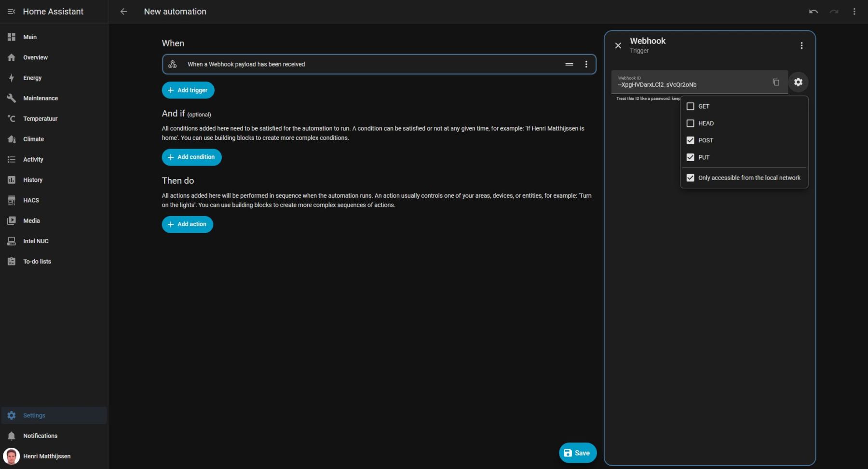Viewport: 868px width, 469px height.
Task: Enable the GET method checkbox
Action: click(x=691, y=106)
